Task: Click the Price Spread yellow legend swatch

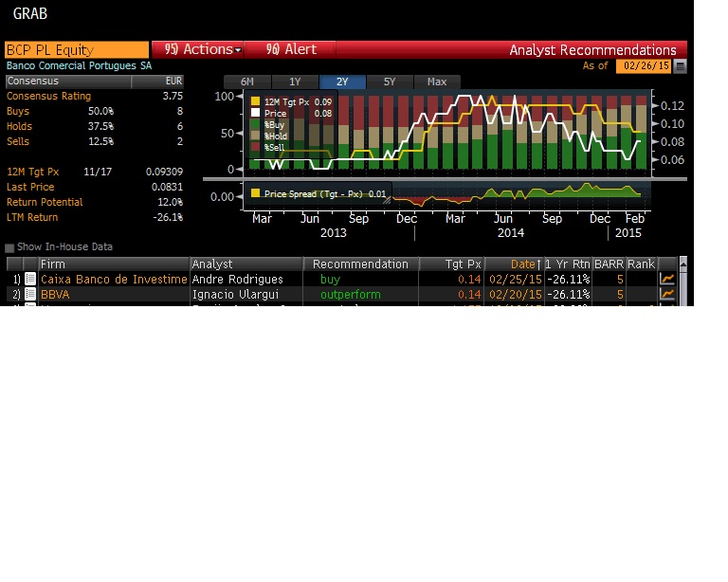Action: click(x=255, y=193)
